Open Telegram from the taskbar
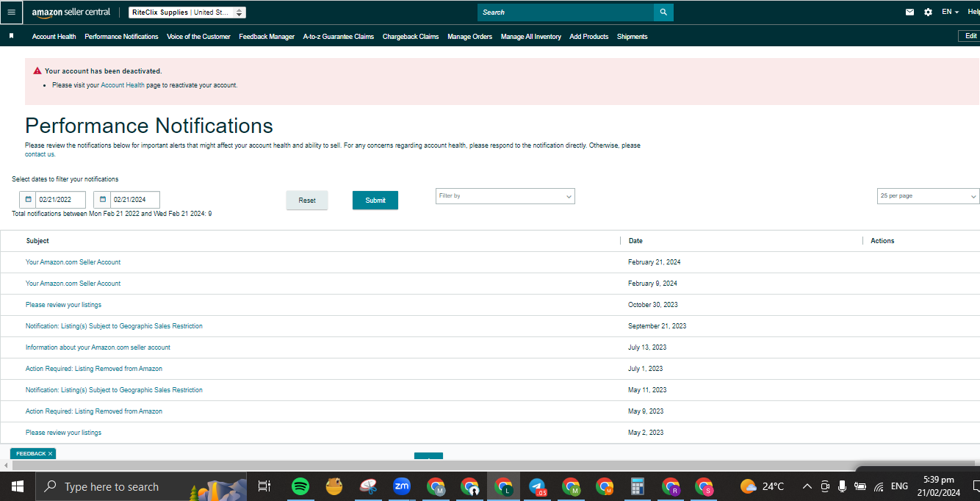The height and width of the screenshot is (501, 980). click(x=537, y=486)
